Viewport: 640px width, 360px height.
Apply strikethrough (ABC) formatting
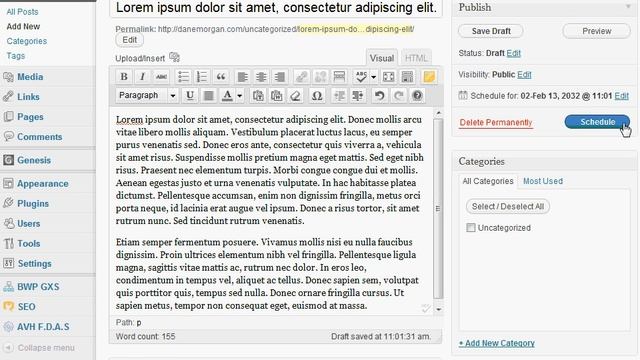(x=161, y=76)
